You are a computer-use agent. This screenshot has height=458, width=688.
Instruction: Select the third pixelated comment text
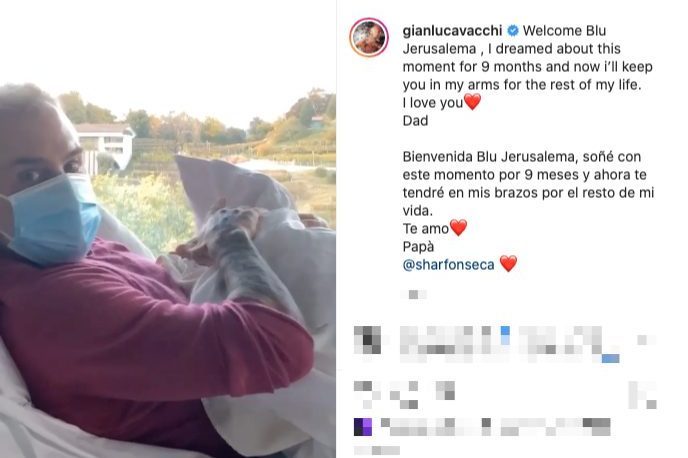[x=496, y=427]
